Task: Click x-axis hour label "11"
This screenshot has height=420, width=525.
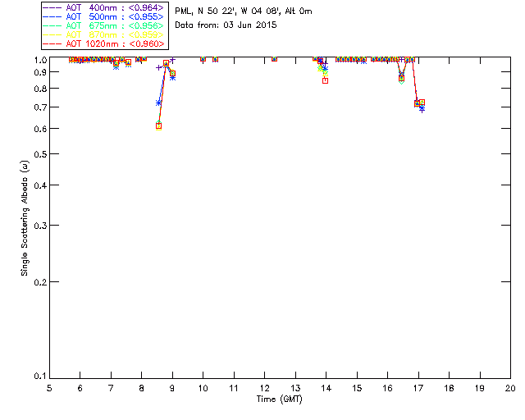Action: click(x=234, y=388)
